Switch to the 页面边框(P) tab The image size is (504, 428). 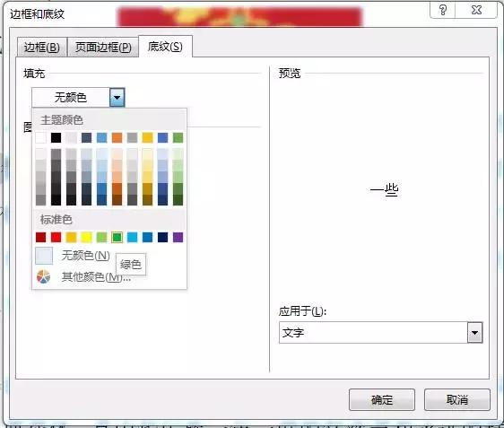coord(103,48)
